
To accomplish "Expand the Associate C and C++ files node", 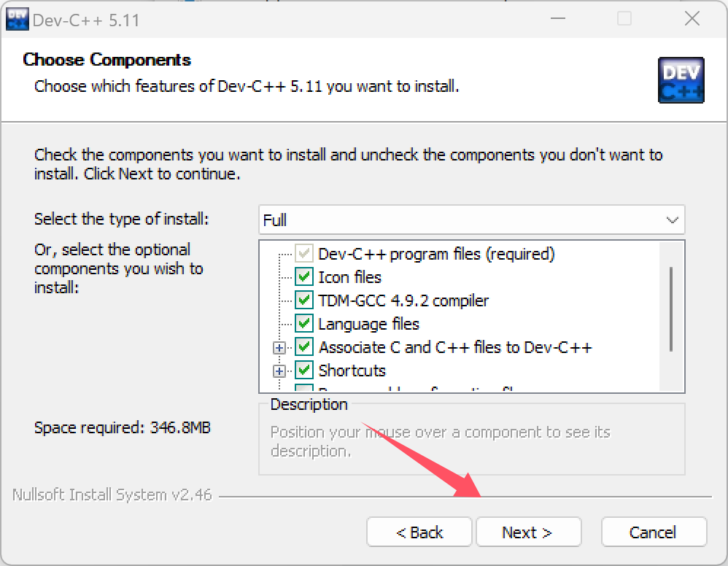I will (x=279, y=348).
